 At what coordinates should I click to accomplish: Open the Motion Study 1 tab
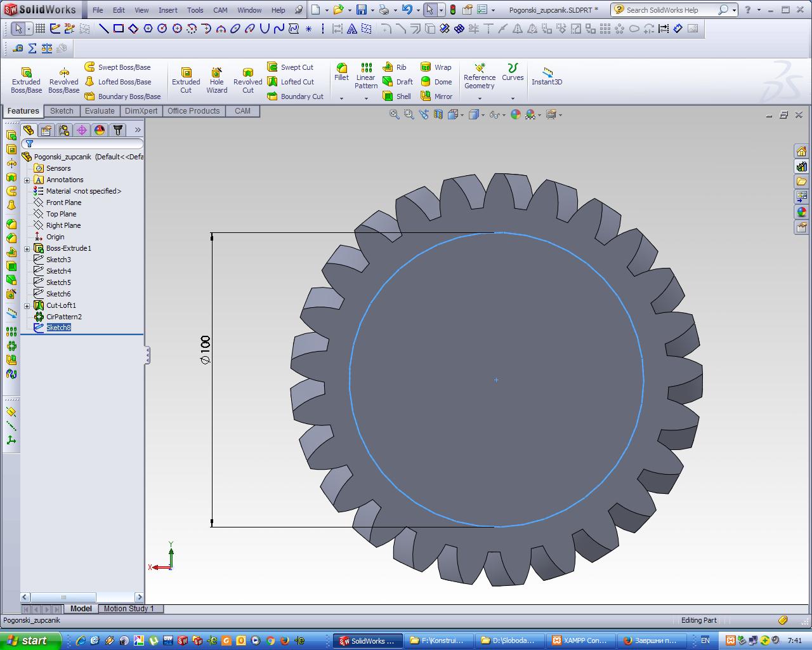click(129, 608)
